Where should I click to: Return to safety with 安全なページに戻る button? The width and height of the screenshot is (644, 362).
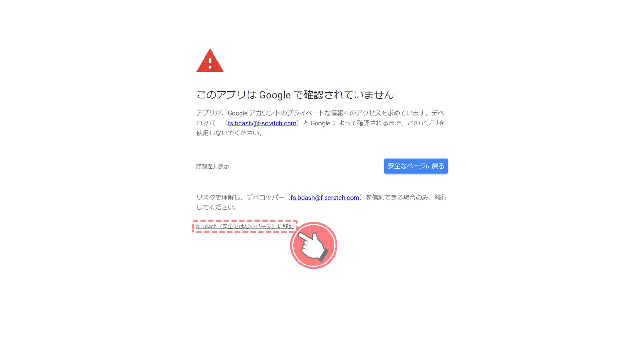click(416, 166)
